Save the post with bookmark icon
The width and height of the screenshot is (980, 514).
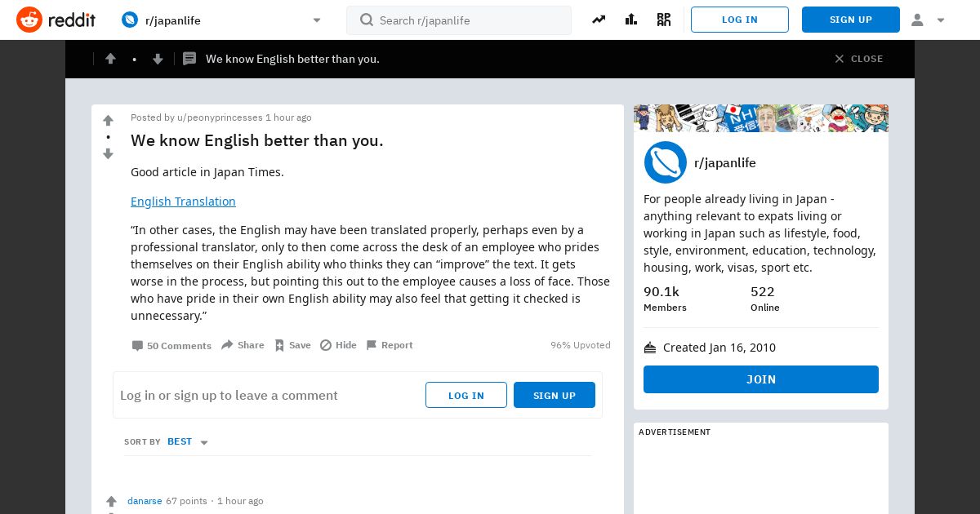(x=292, y=345)
